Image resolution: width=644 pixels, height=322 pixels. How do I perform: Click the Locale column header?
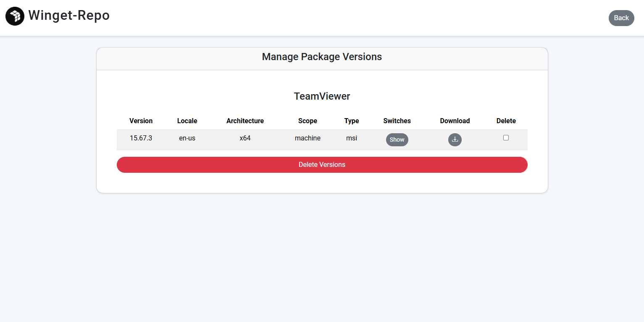[x=187, y=121]
